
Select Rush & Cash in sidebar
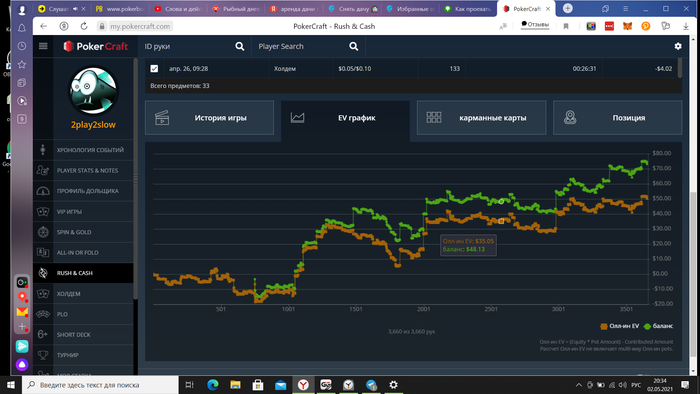[x=83, y=273]
